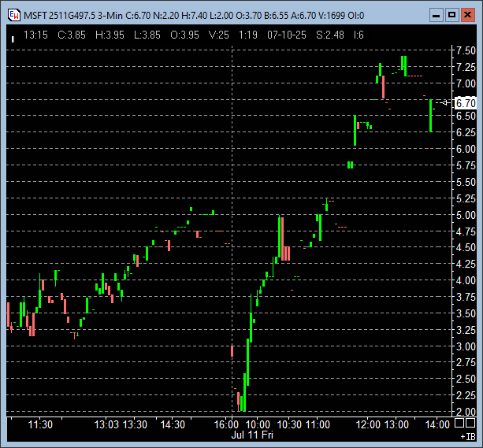
Task: Click the 13:15 time readout in data bar
Action: click(35, 35)
